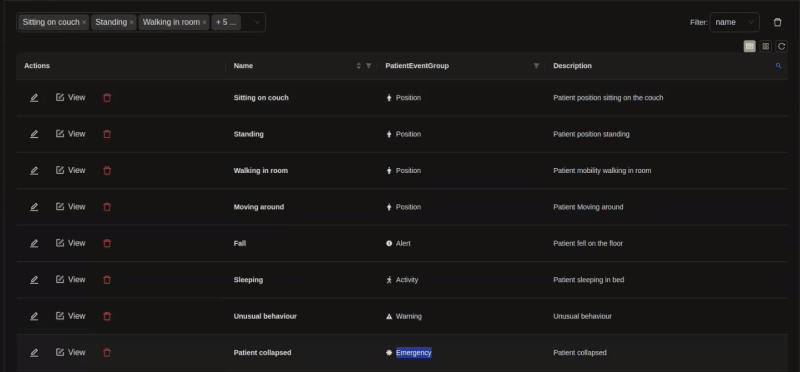The height and width of the screenshot is (372, 800).
Task: Edit the Standing row with pencil icon
Action: tap(34, 134)
